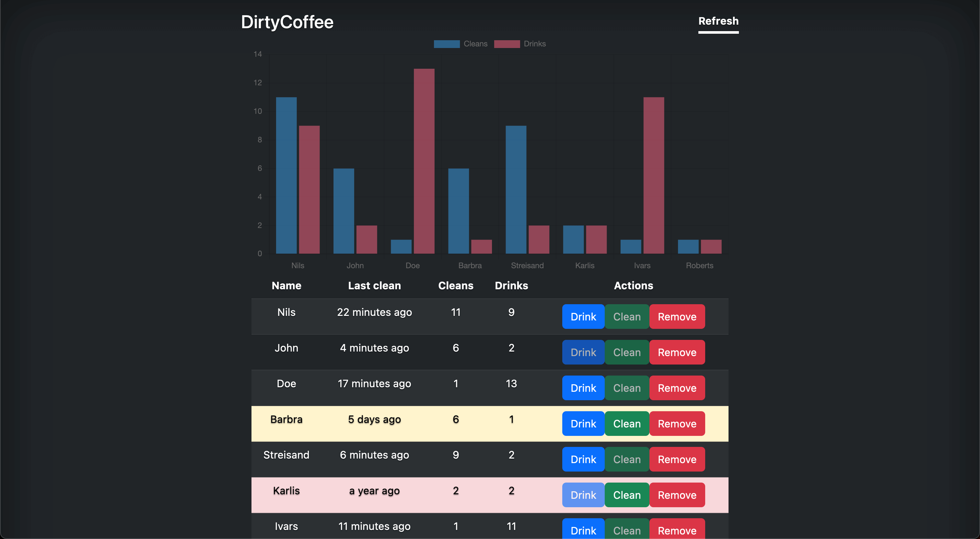Click the Remove button for Barbra

coord(677,424)
